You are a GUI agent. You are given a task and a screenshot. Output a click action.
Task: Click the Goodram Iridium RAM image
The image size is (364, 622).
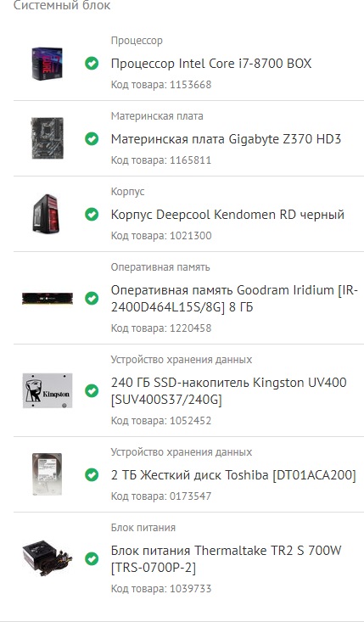pyautogui.click(x=48, y=299)
